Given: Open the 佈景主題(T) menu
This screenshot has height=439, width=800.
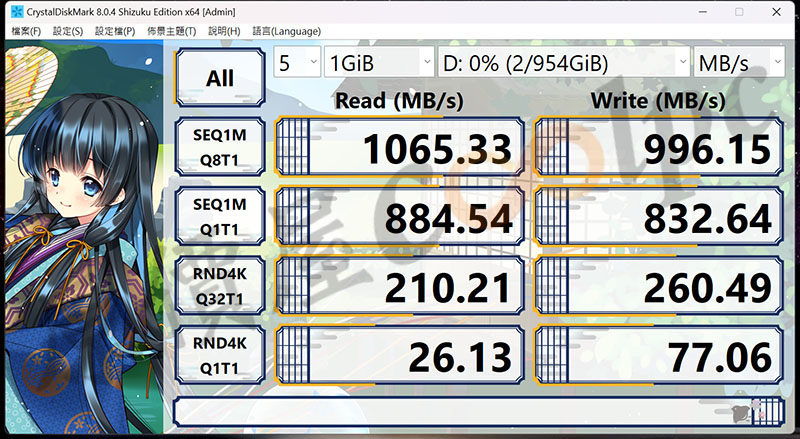Looking at the screenshot, I should [x=171, y=31].
